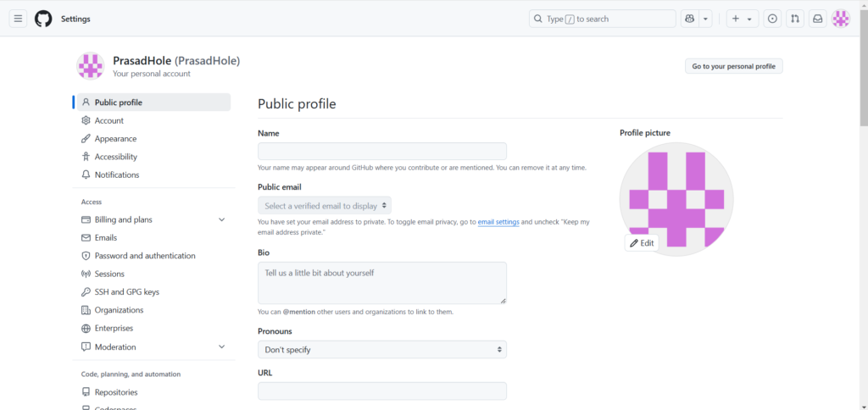
Task: Click the Notifications bell icon in sidebar
Action: point(86,175)
